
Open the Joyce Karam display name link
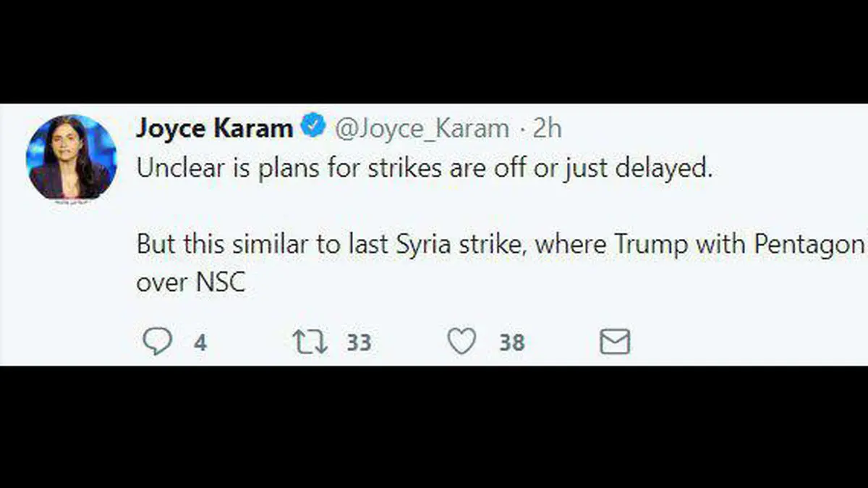point(214,129)
